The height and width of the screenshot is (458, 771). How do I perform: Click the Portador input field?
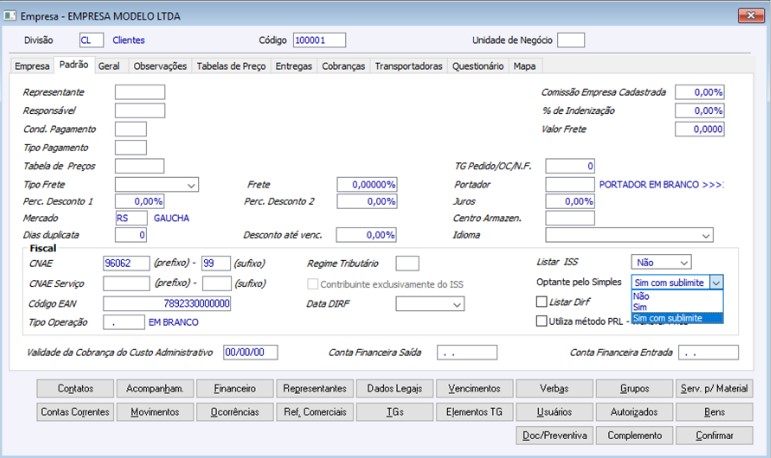pos(570,184)
